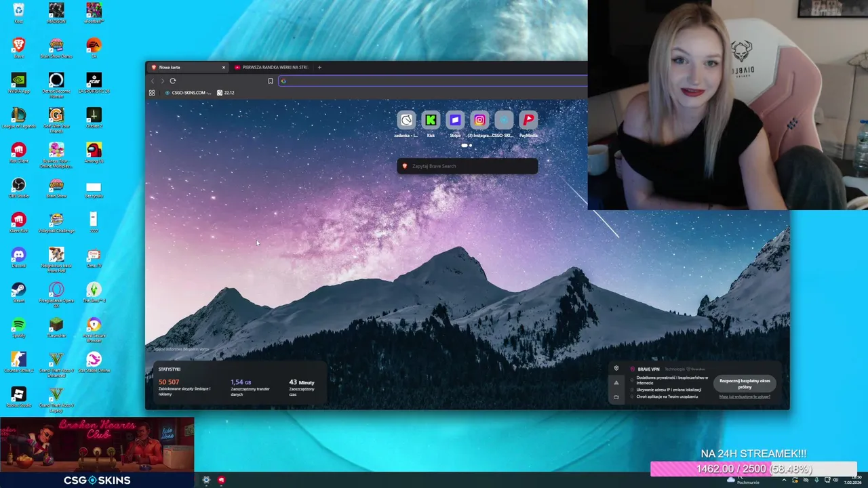Open the Discord desktop icon
868x488 pixels.
[x=18, y=257]
